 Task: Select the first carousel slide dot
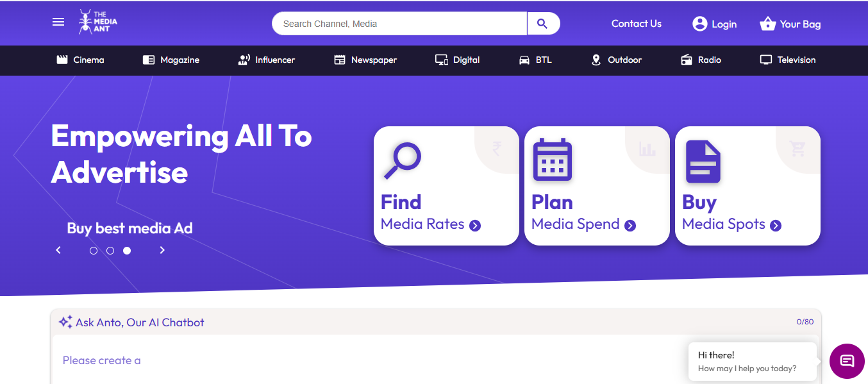(x=94, y=251)
